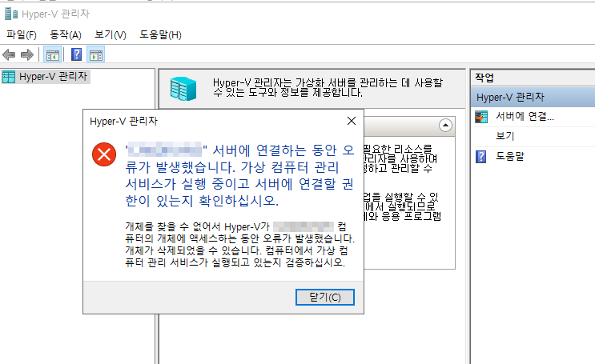The width and height of the screenshot is (595, 364).
Task: Click the red error icon in the dialog
Action: (104, 154)
